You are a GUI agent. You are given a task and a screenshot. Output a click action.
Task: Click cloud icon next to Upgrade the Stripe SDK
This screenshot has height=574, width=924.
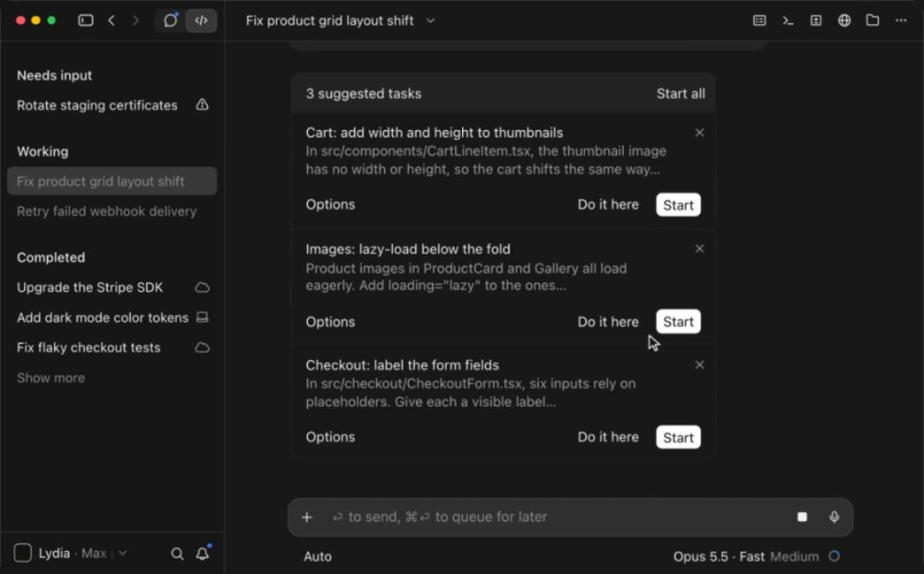point(202,287)
